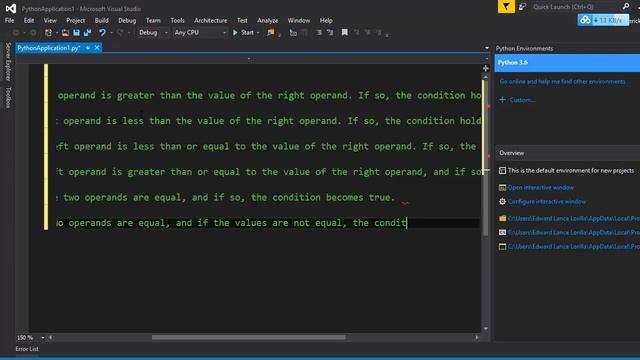Open the Build menu

101,20
